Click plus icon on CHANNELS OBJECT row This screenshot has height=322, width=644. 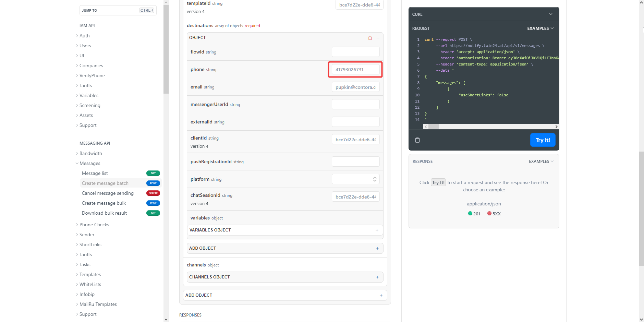377,277
